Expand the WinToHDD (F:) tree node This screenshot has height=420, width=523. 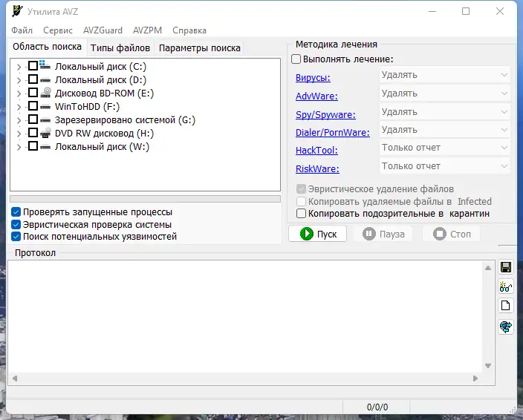19,107
